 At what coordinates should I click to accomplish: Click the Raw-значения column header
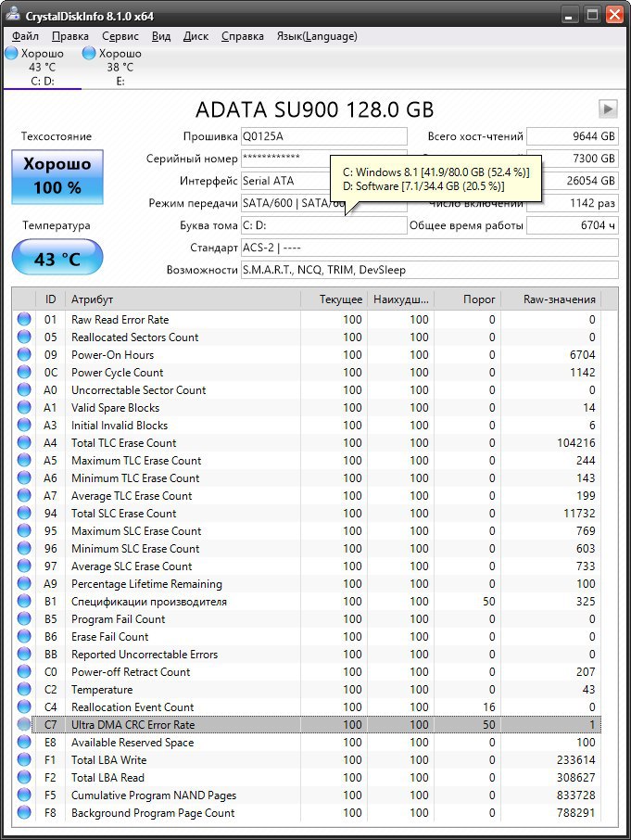(550, 299)
